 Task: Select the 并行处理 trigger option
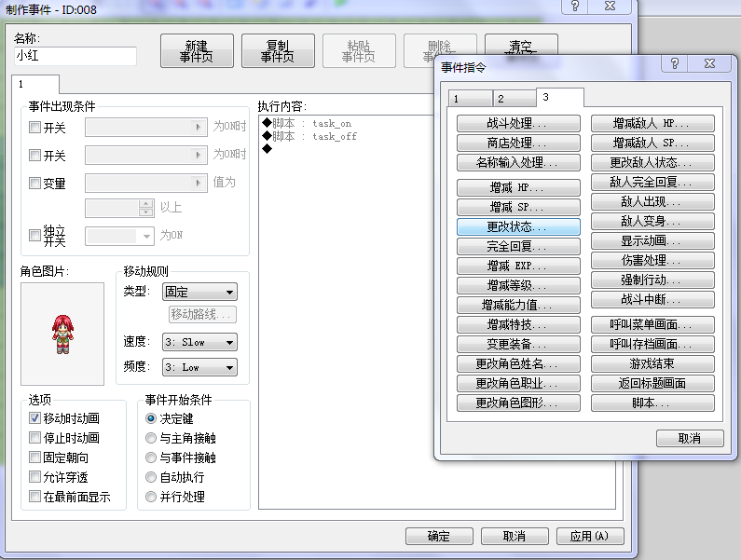pos(151,497)
